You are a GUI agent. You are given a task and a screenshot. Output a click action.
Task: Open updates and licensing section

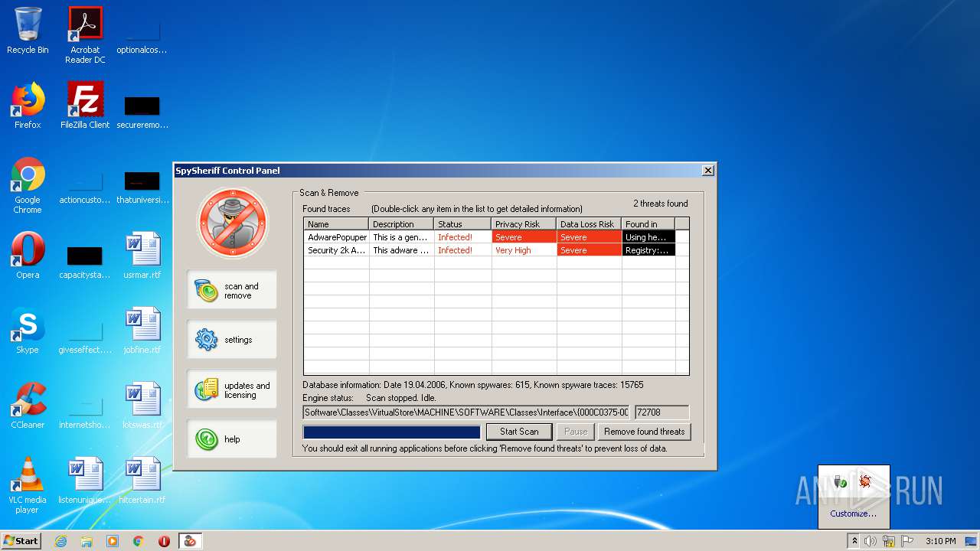232,390
